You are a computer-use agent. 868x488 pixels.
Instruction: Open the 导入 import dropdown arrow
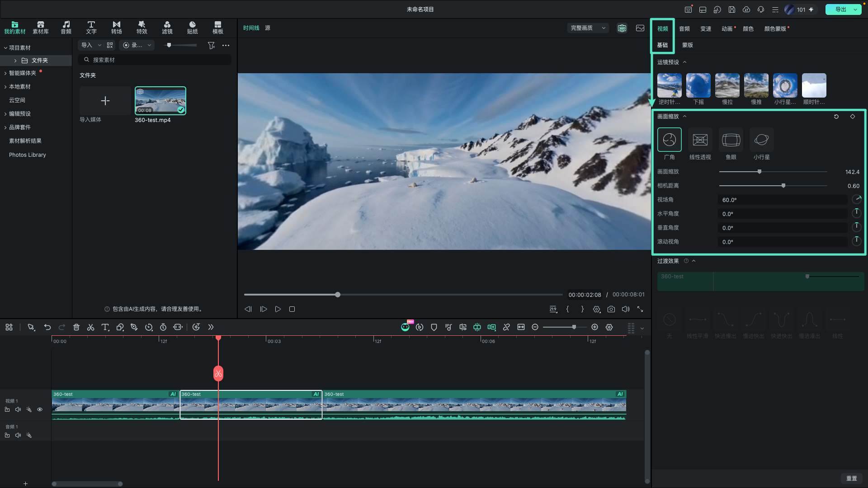point(99,45)
